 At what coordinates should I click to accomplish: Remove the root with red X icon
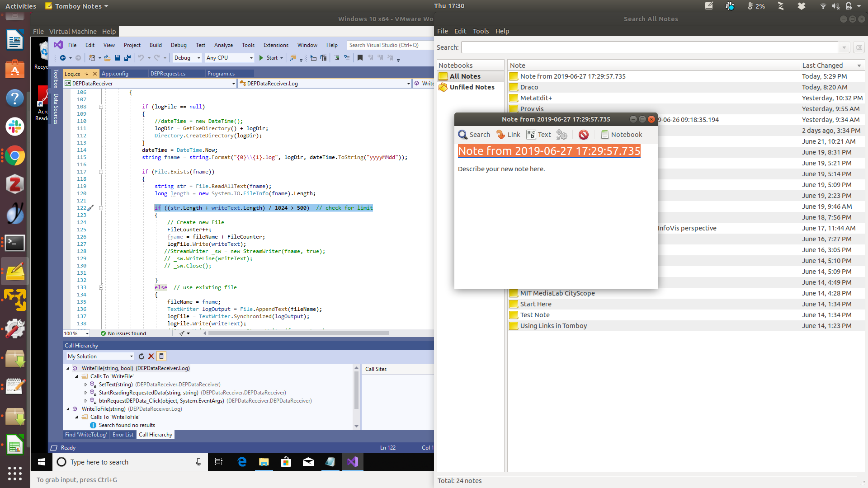pos(151,357)
